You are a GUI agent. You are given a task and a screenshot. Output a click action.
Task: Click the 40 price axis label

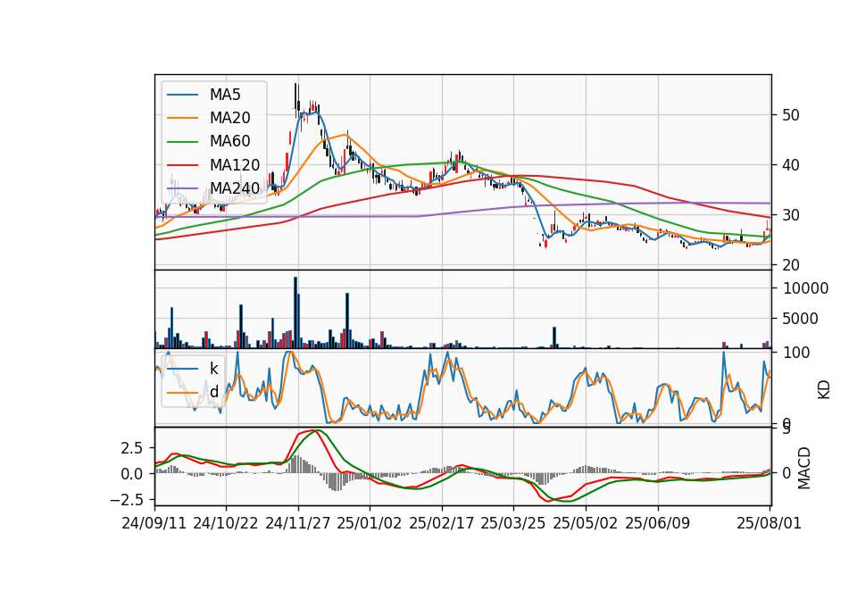coord(791,165)
